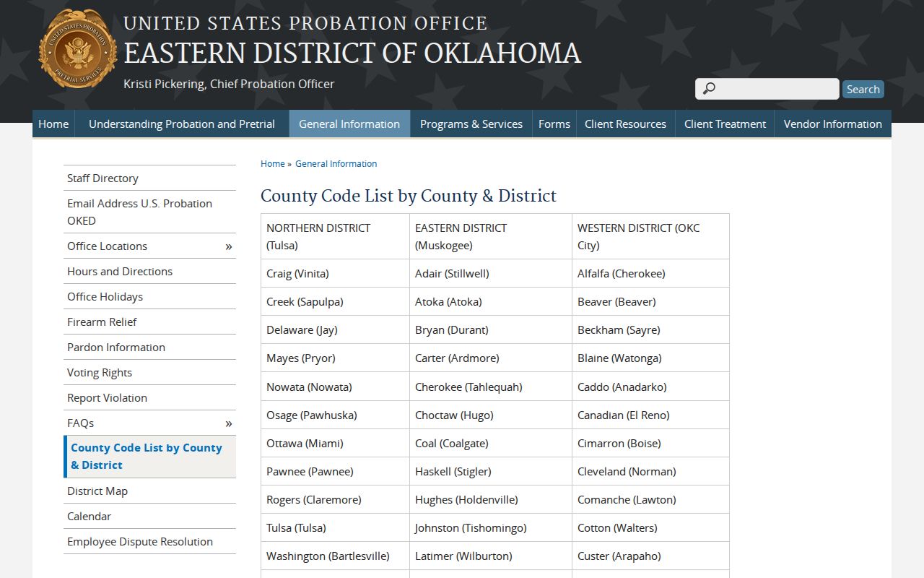Click the Eastern District of Oklahoma site title
924x578 pixels.
tap(352, 53)
